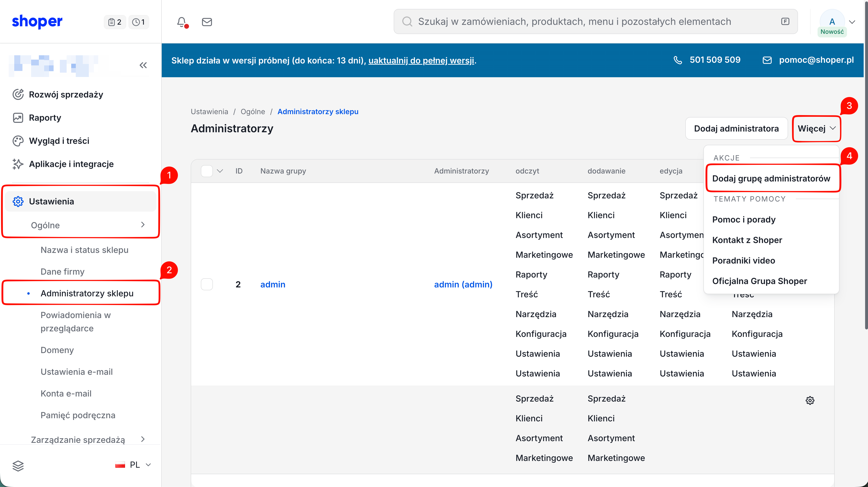Image resolution: width=868 pixels, height=487 pixels.
Task: Click uaktualnij do pełnej wersji link
Action: pos(421,61)
